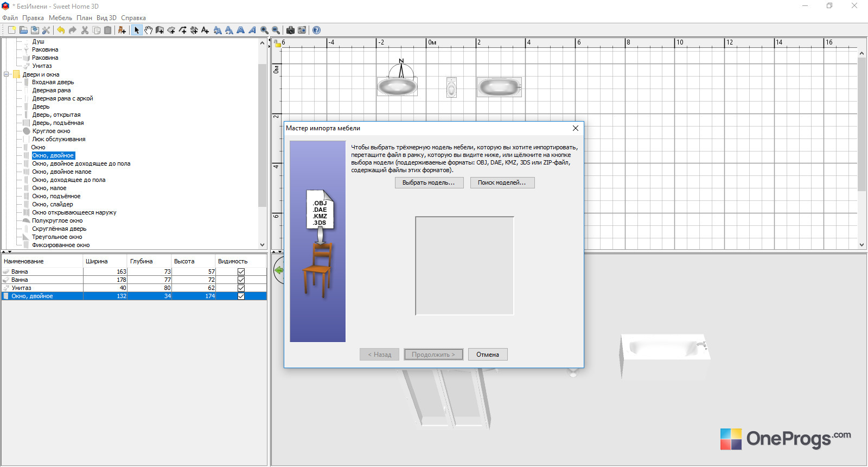Toggle visibility of Ванна 178 row
The width and height of the screenshot is (868, 467).
241,280
